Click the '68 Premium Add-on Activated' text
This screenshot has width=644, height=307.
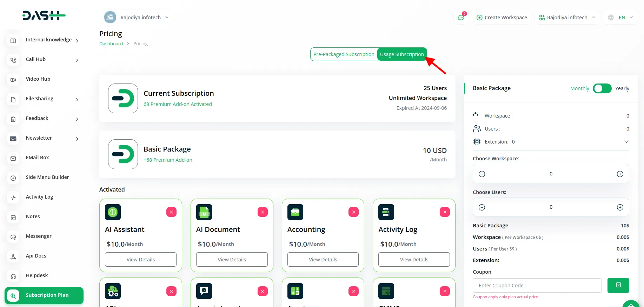tap(178, 104)
